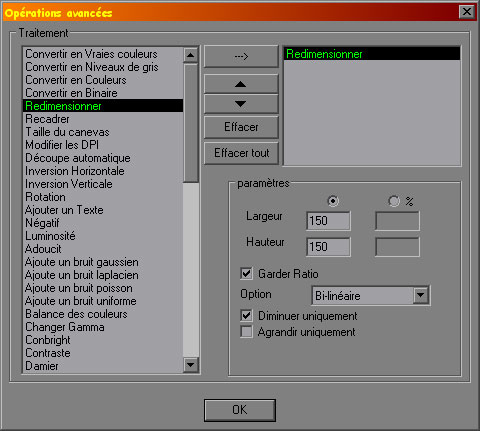Click the Largeur value field

tap(328, 221)
